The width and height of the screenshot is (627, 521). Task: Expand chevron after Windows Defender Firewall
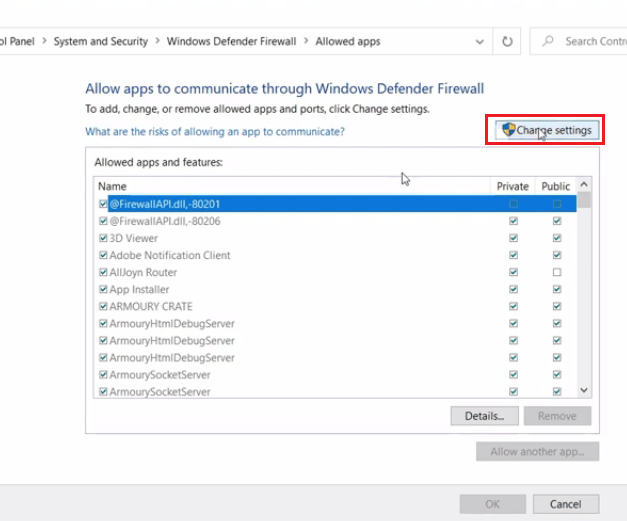tap(306, 41)
